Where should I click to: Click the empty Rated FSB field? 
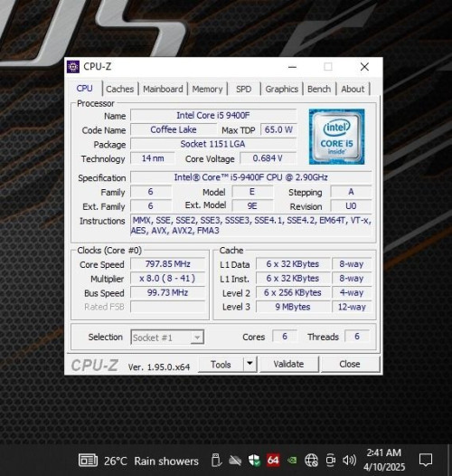click(168, 307)
